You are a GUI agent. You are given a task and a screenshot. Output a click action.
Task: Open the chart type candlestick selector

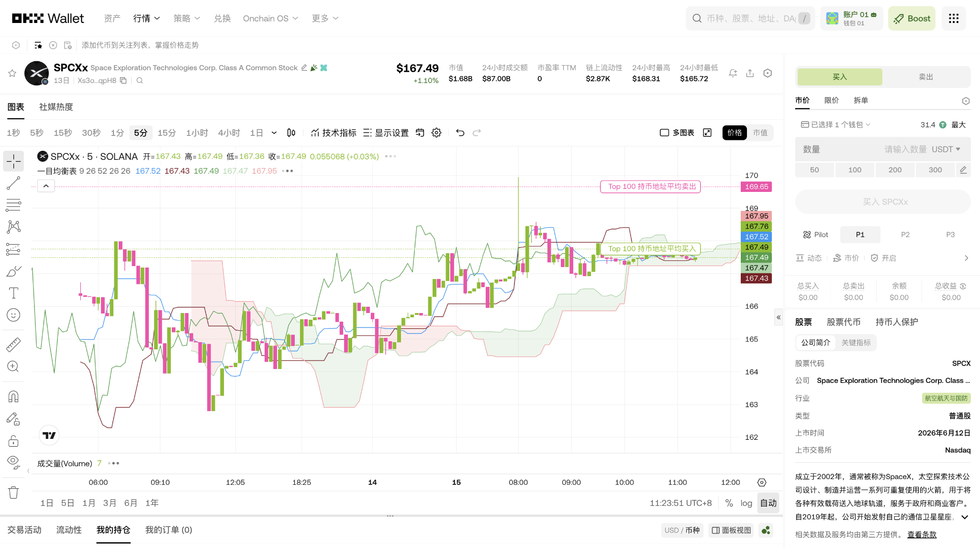[x=291, y=133]
